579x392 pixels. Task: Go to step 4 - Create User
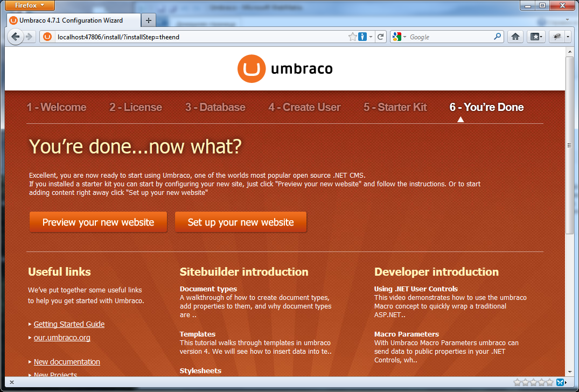(304, 107)
